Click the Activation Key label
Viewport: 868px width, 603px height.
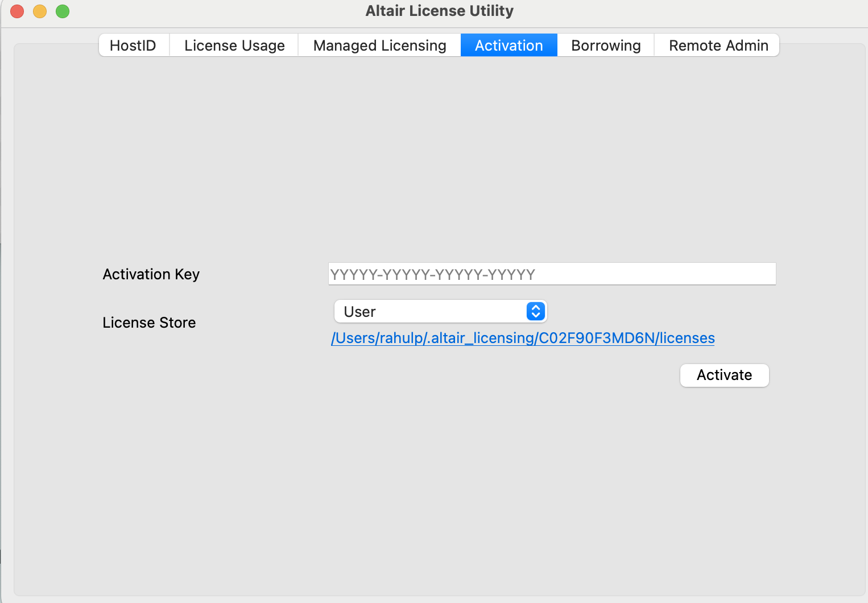click(x=151, y=274)
